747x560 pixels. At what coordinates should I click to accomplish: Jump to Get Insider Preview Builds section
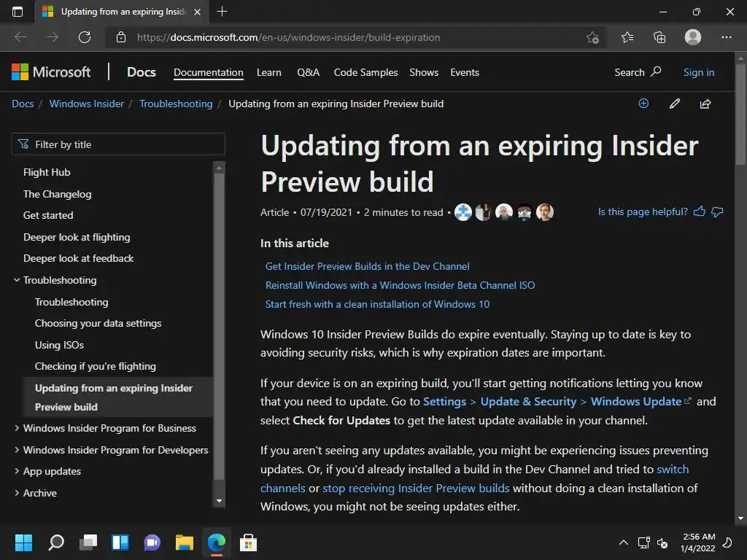tap(368, 266)
